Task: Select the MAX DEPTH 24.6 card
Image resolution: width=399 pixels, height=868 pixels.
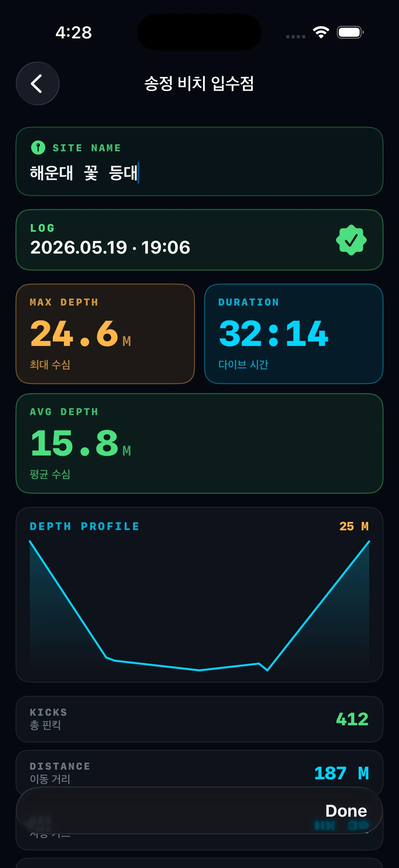Action: tap(106, 334)
